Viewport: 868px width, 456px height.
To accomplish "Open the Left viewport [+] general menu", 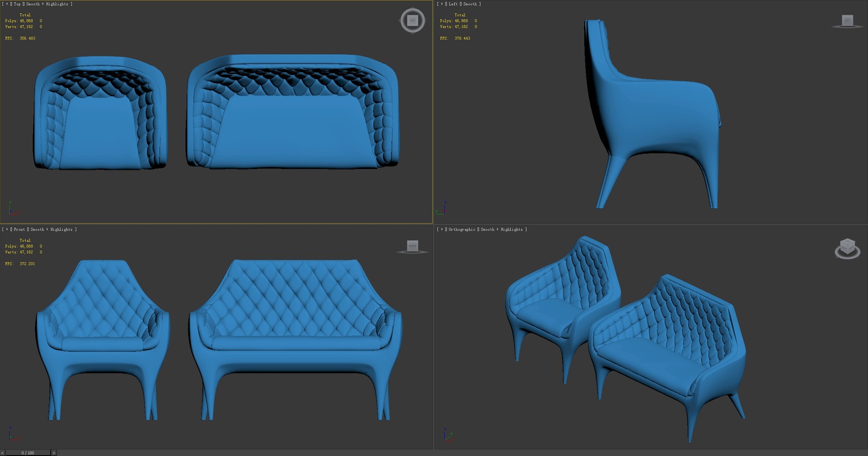I will point(442,4).
